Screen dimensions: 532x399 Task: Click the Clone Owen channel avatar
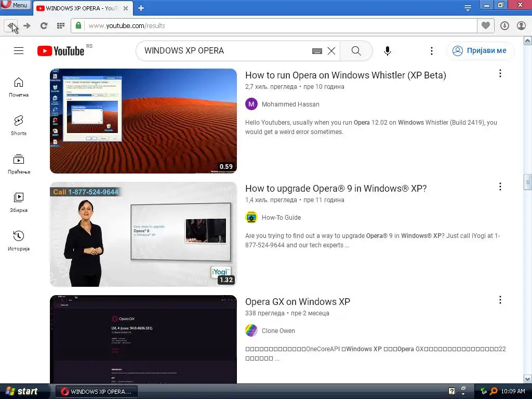coord(251,331)
